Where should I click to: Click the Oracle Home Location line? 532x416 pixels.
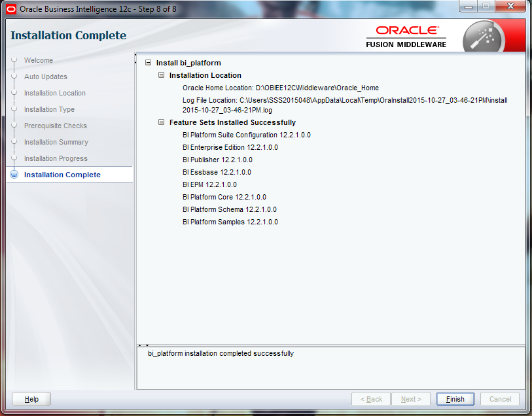(x=281, y=88)
